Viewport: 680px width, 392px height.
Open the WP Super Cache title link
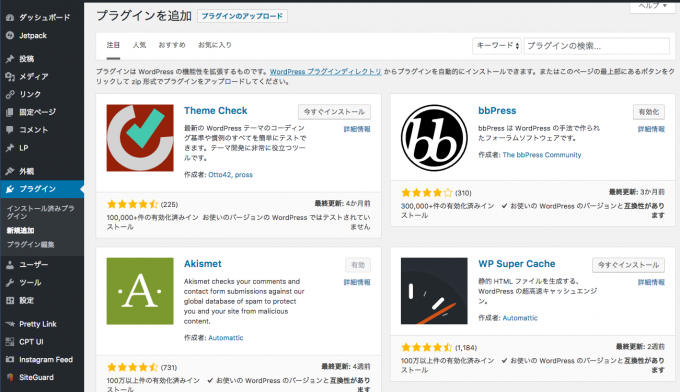(x=517, y=264)
